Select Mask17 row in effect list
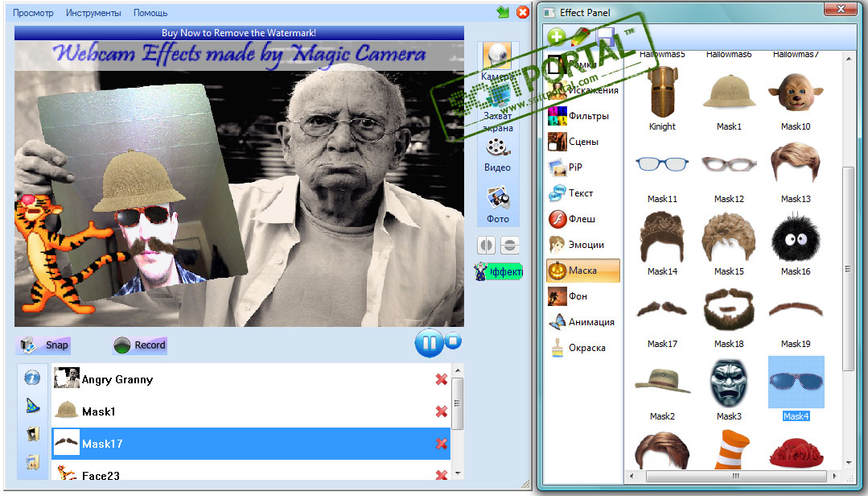Viewport: 868px width, 496px height. (x=251, y=444)
